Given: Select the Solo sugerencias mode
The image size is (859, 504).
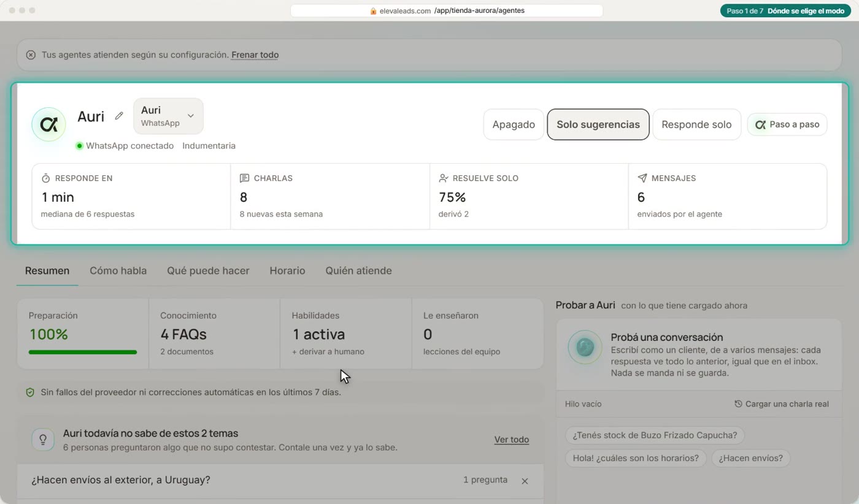Looking at the screenshot, I should [598, 124].
